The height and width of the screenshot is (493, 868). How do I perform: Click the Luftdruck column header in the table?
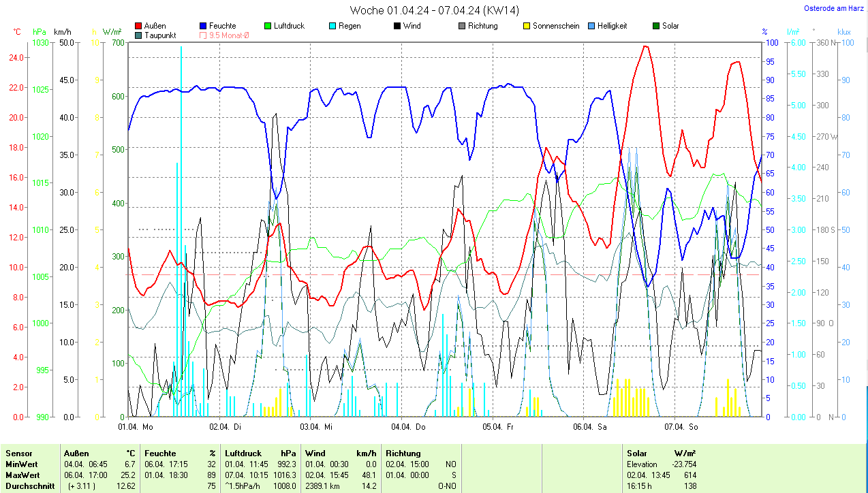[x=243, y=453]
